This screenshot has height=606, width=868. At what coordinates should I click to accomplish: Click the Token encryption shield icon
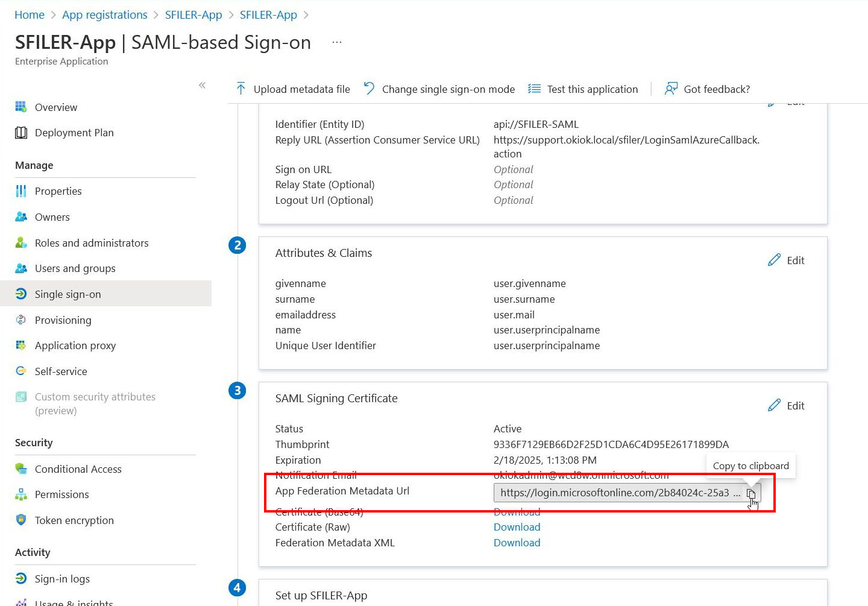click(21, 520)
